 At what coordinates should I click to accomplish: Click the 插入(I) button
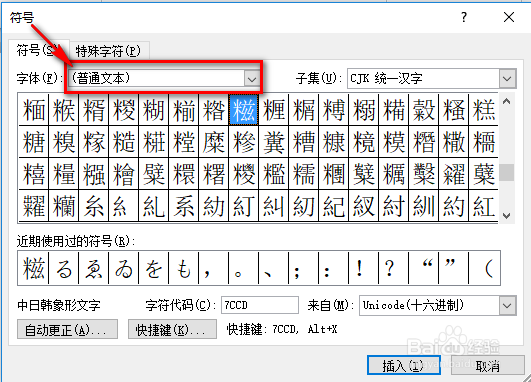click(x=404, y=365)
